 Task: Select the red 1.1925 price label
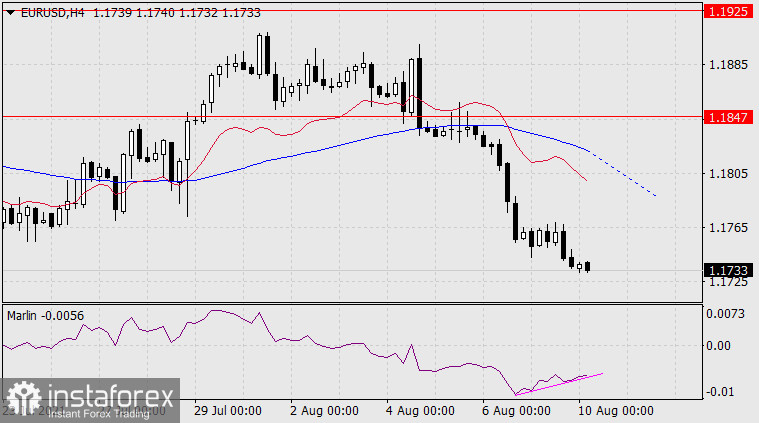pos(727,10)
